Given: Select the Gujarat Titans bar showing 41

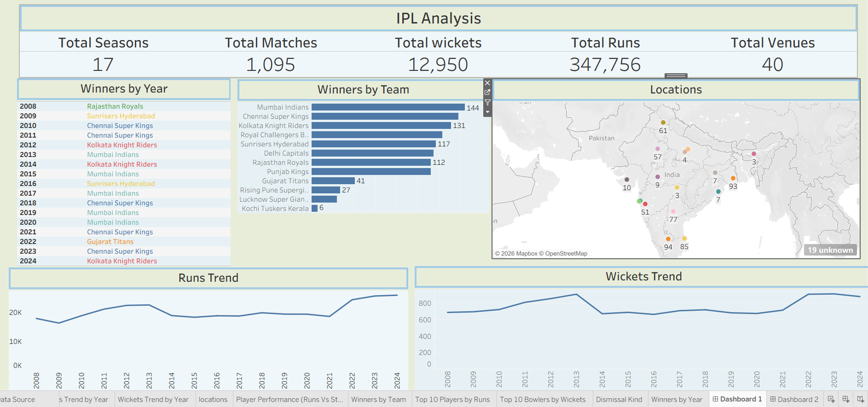Looking at the screenshot, I should 333,180.
